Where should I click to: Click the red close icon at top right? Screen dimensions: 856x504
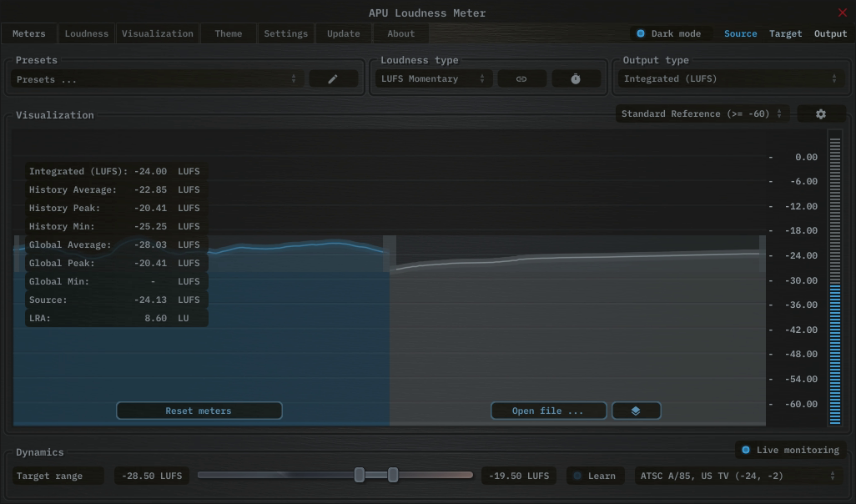point(843,13)
